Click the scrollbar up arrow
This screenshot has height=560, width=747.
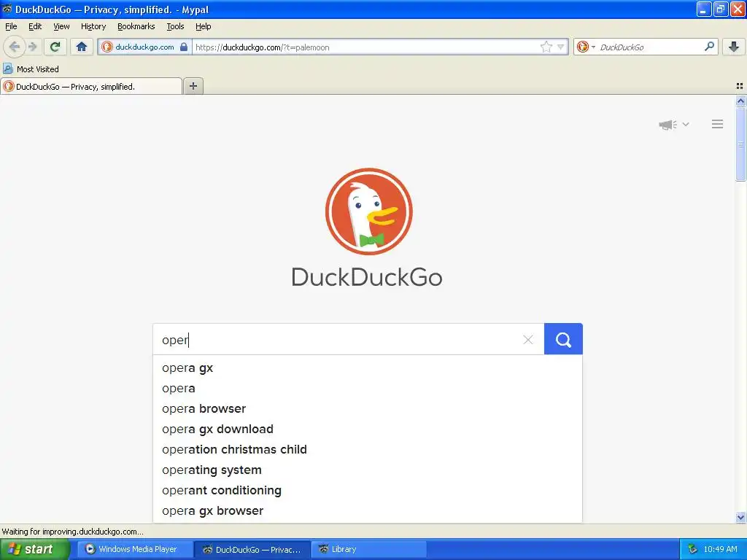tap(740, 101)
